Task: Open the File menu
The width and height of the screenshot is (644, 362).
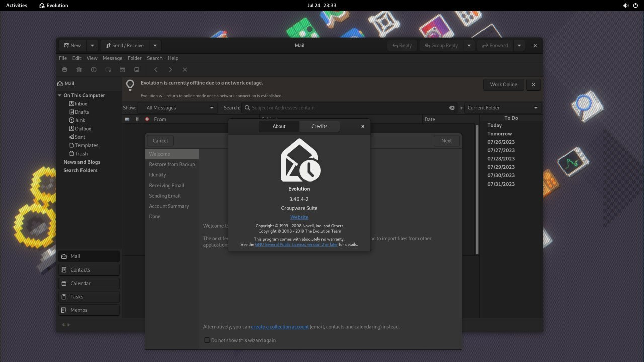Action: [x=63, y=58]
